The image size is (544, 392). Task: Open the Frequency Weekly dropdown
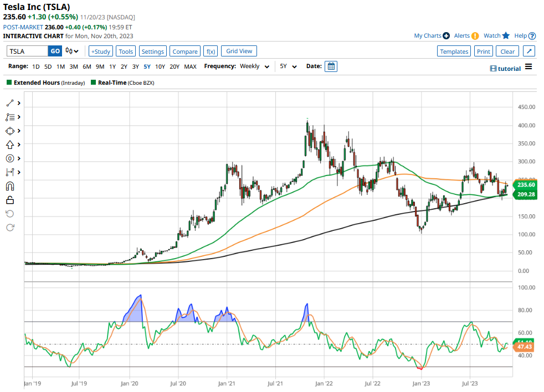point(254,66)
